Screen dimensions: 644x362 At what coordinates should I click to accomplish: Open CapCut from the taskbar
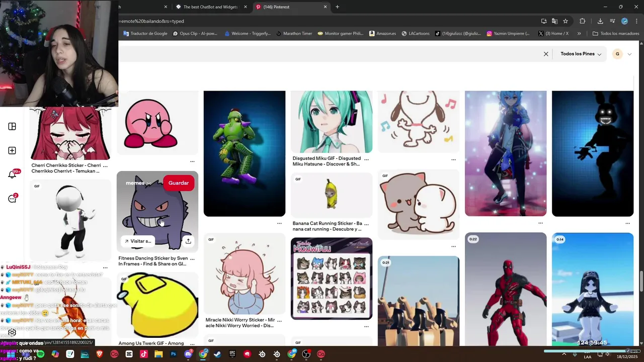(129, 354)
